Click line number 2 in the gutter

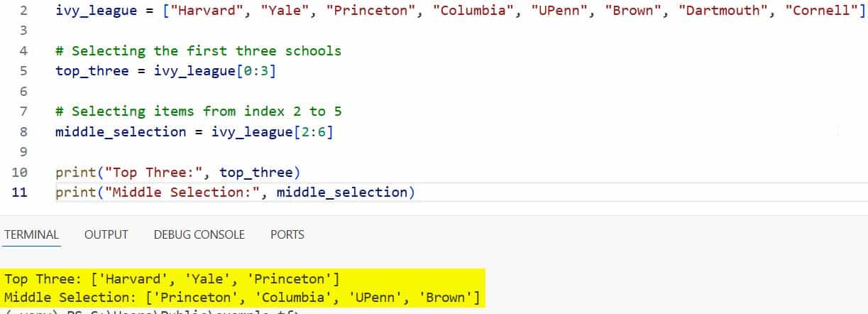[x=23, y=11]
